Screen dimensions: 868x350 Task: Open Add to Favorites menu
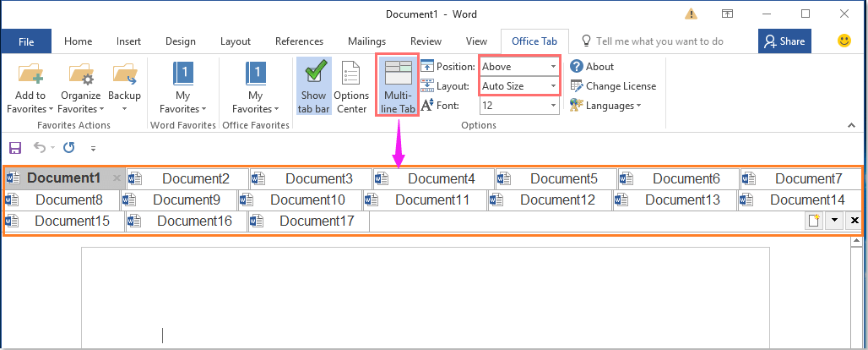click(30, 86)
